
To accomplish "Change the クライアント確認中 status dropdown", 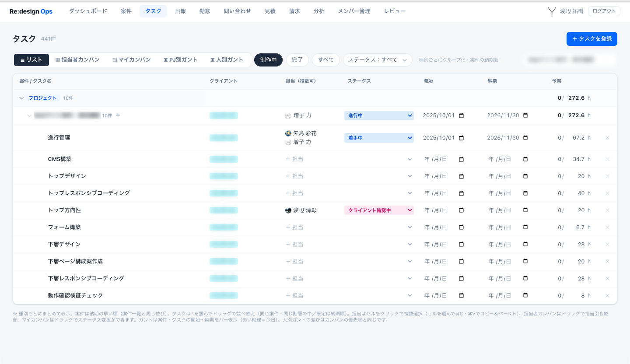I will click(x=379, y=210).
